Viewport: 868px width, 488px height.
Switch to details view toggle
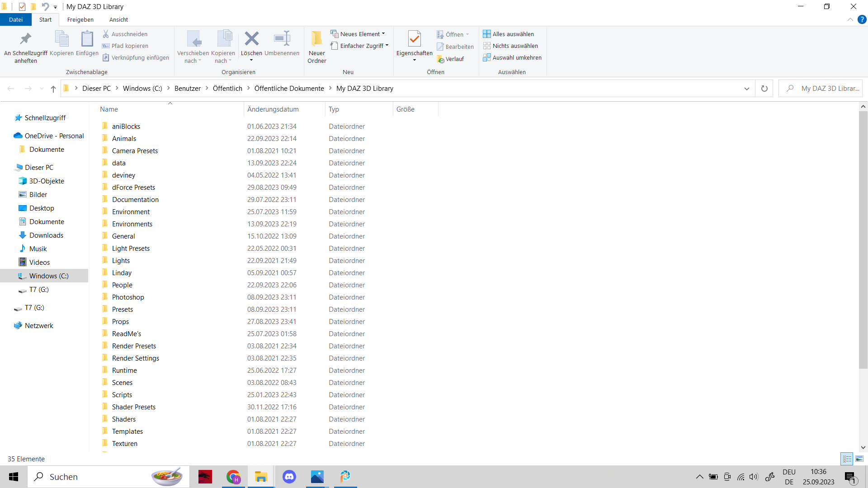click(847, 459)
